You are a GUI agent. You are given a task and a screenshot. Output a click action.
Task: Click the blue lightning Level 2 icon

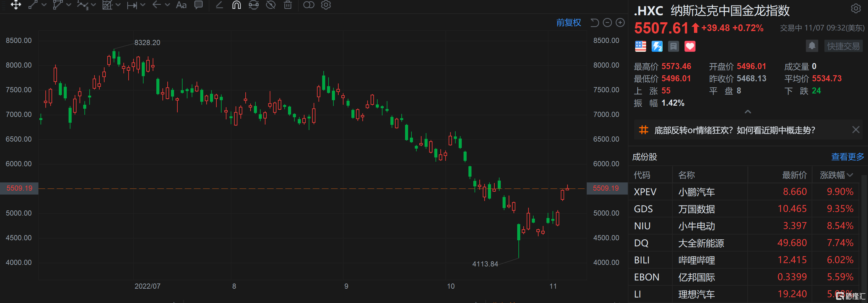point(657,46)
